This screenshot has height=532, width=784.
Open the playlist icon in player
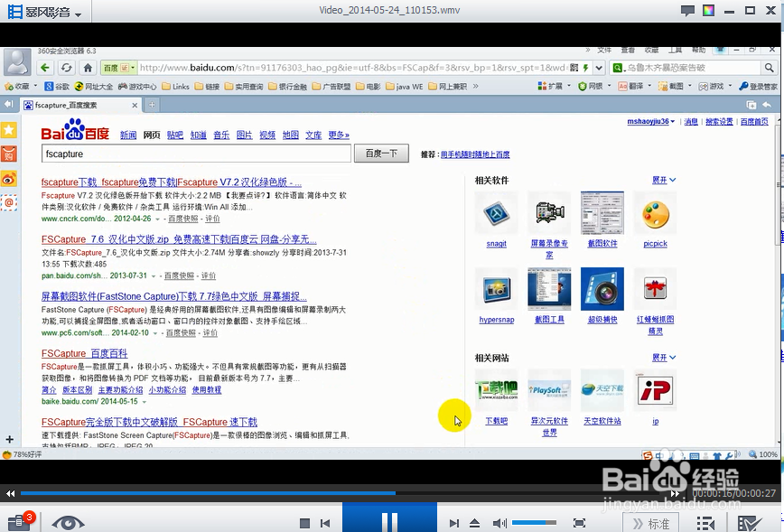pyautogui.click(x=705, y=523)
